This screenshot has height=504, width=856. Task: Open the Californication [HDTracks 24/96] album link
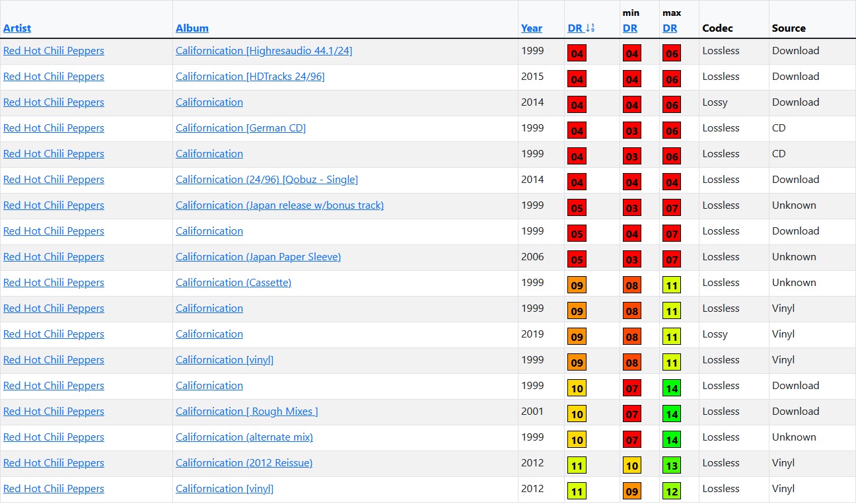[x=250, y=77]
